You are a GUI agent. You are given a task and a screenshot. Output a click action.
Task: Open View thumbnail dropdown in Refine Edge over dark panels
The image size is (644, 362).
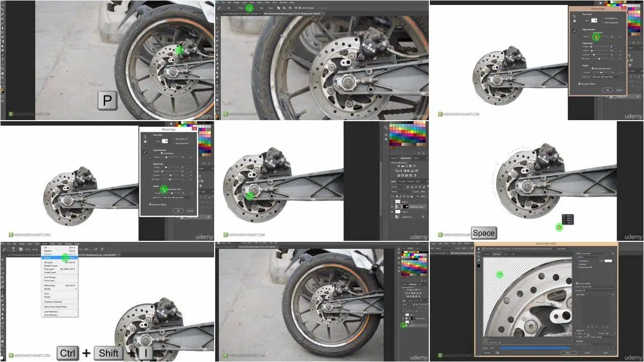click(594, 21)
